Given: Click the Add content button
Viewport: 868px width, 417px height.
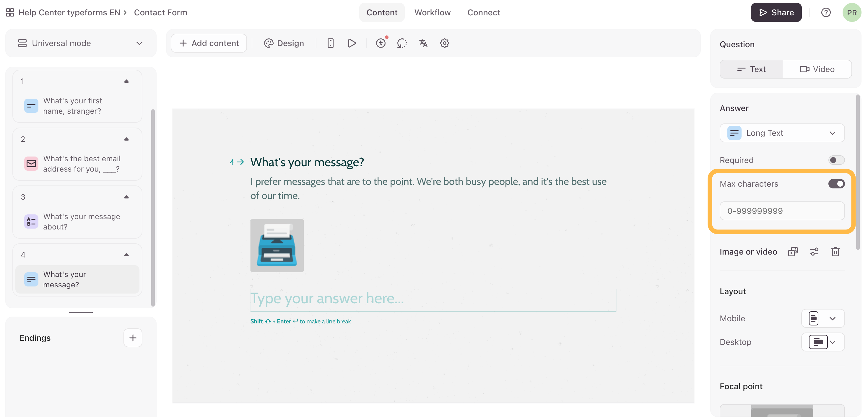Looking at the screenshot, I should 209,43.
